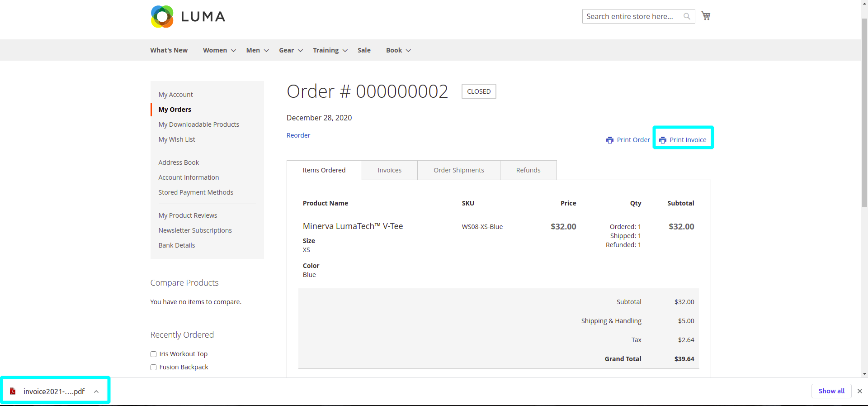
Task: Open the invoice download options chevron
Action: 96,392
